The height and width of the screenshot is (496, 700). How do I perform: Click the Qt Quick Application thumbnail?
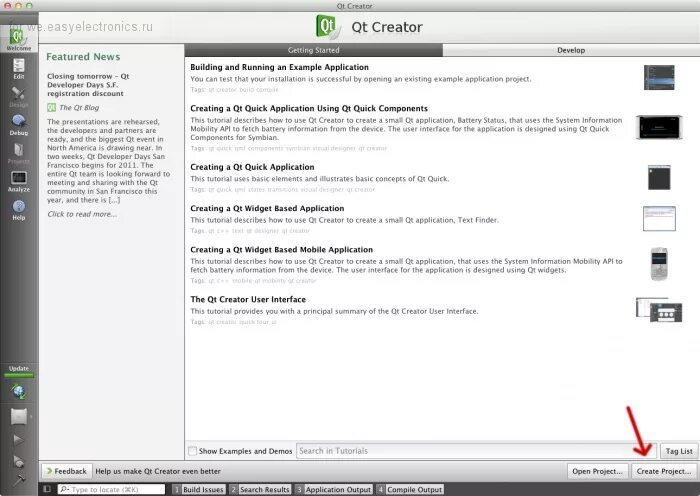pos(659,177)
